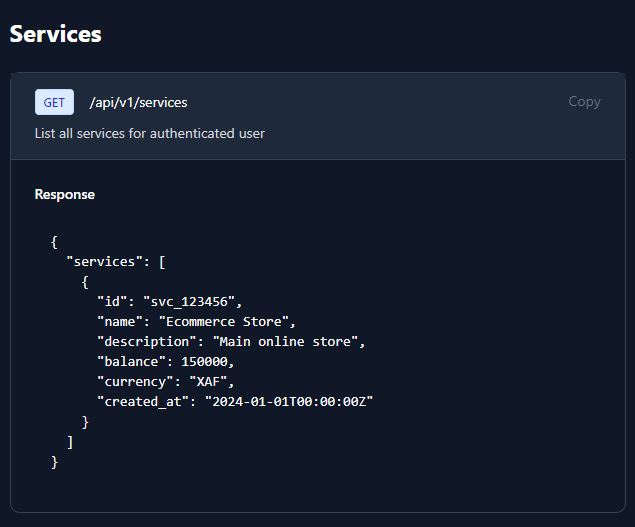This screenshot has height=527, width=635.
Task: Click the GET method badge
Action: pyautogui.click(x=54, y=102)
